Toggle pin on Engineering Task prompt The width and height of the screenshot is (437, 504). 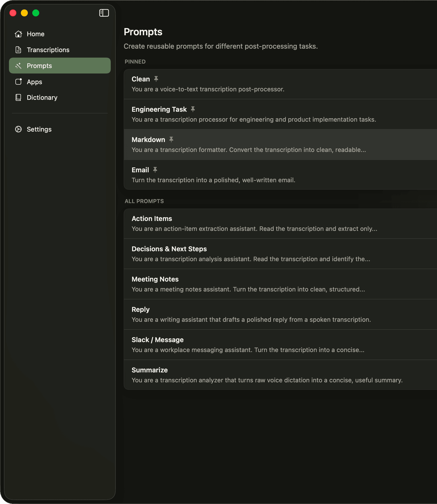click(x=193, y=109)
